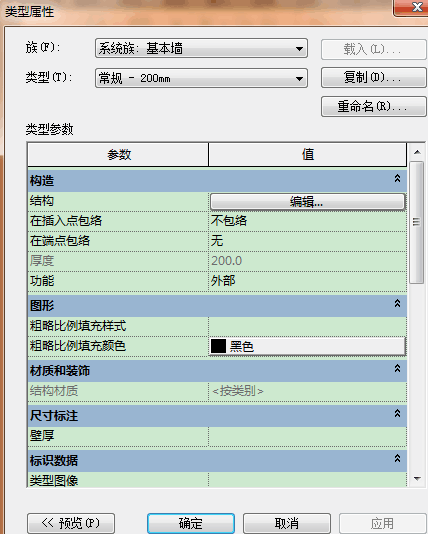The width and height of the screenshot is (428, 534).
Task: Select the 壁厚 parameter label
Action: pyautogui.click(x=42, y=436)
